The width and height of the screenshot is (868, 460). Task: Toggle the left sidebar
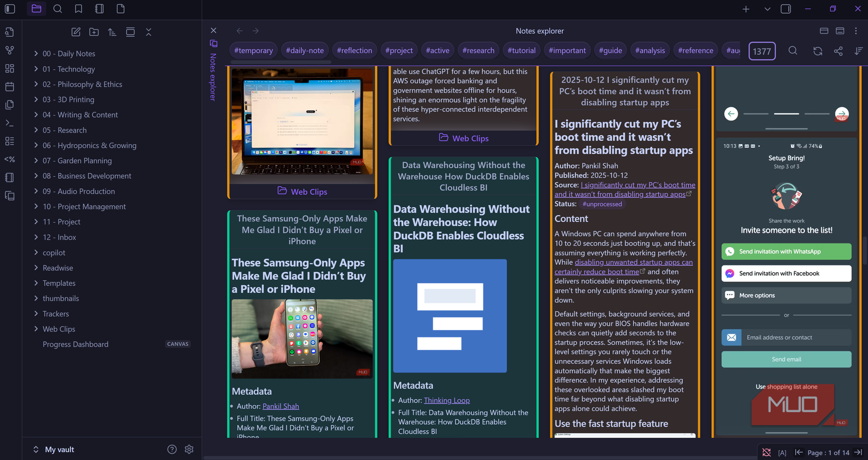(x=10, y=9)
